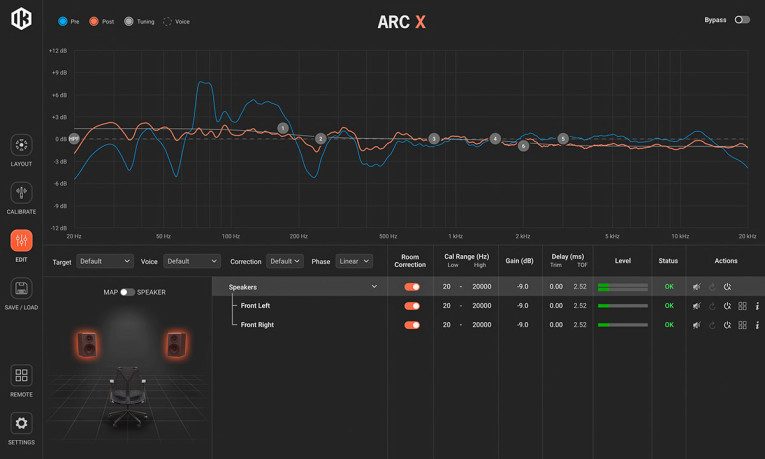Open the Target dropdown
765x459 pixels.
pos(105,261)
